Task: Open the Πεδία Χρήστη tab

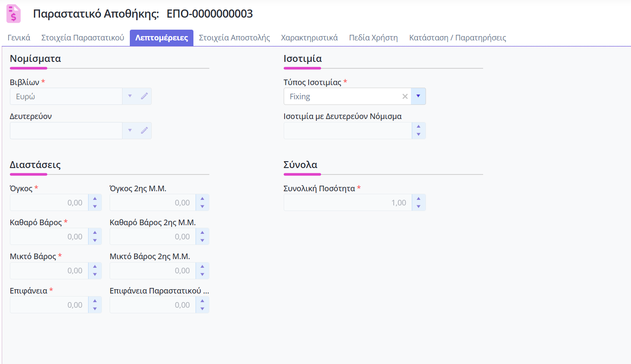Action: click(x=373, y=38)
